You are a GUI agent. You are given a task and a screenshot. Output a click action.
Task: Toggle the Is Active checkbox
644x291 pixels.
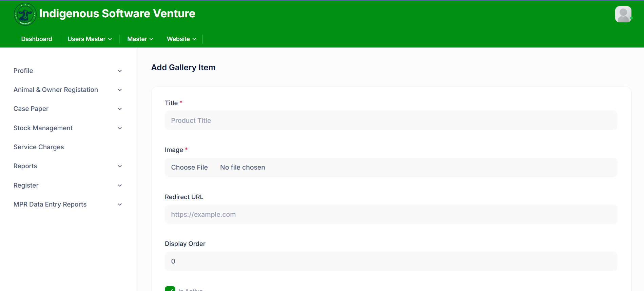coord(170,289)
